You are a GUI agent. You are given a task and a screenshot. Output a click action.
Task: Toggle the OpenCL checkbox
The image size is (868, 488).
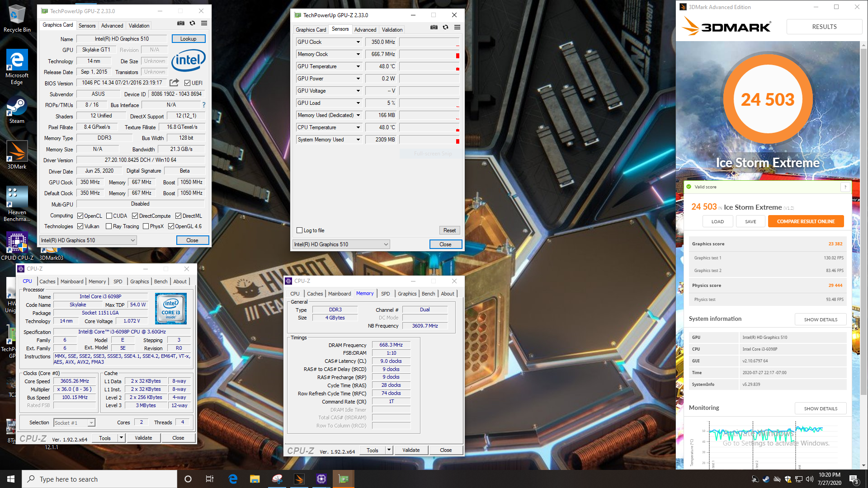[x=80, y=216]
